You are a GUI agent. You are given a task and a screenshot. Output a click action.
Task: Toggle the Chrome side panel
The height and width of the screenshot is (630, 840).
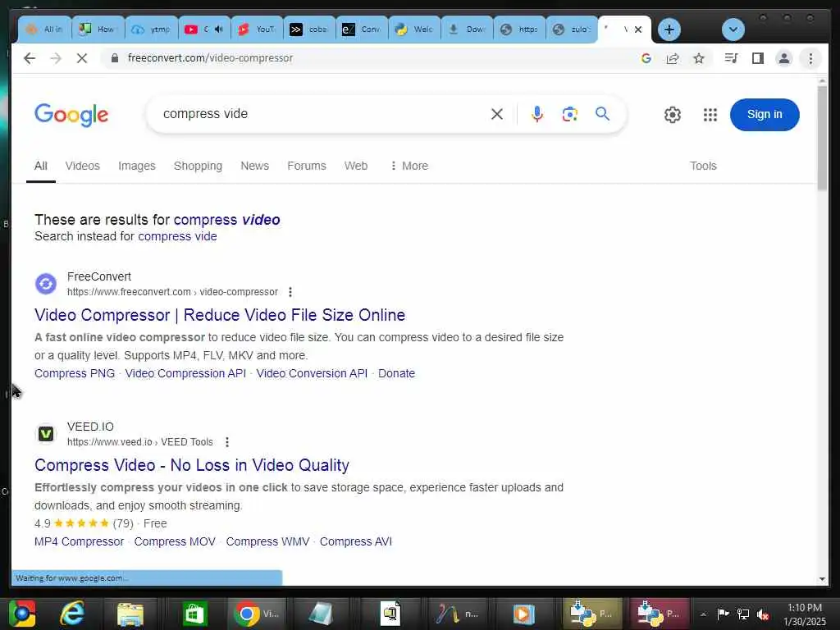pos(757,58)
